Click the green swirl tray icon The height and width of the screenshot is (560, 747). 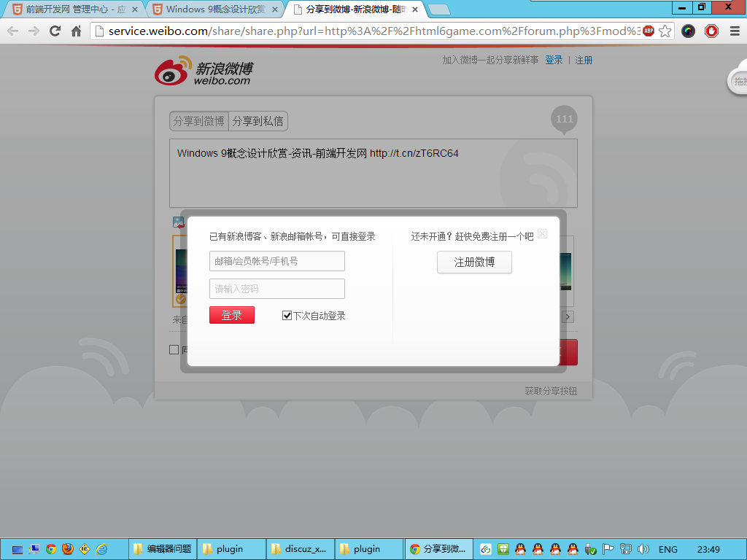(485, 550)
